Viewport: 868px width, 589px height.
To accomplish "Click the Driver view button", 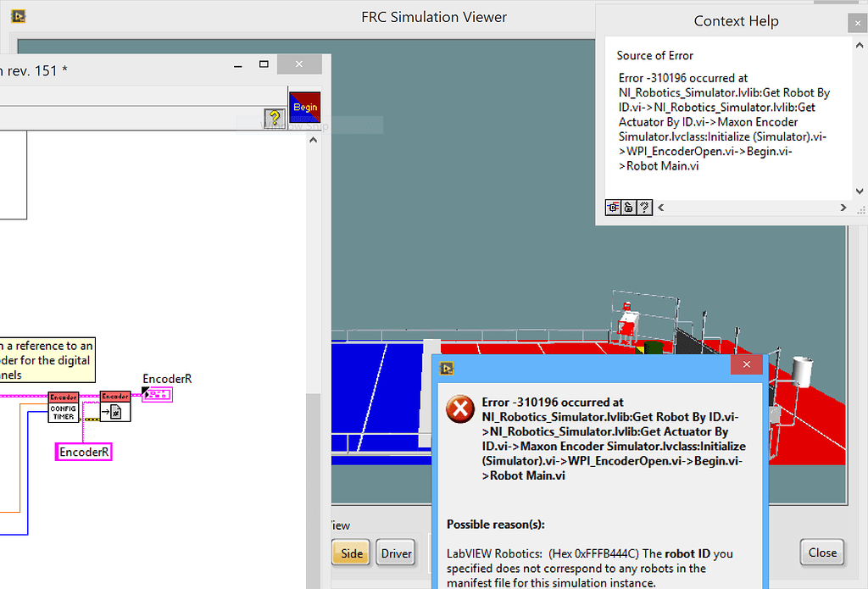I will [x=395, y=552].
